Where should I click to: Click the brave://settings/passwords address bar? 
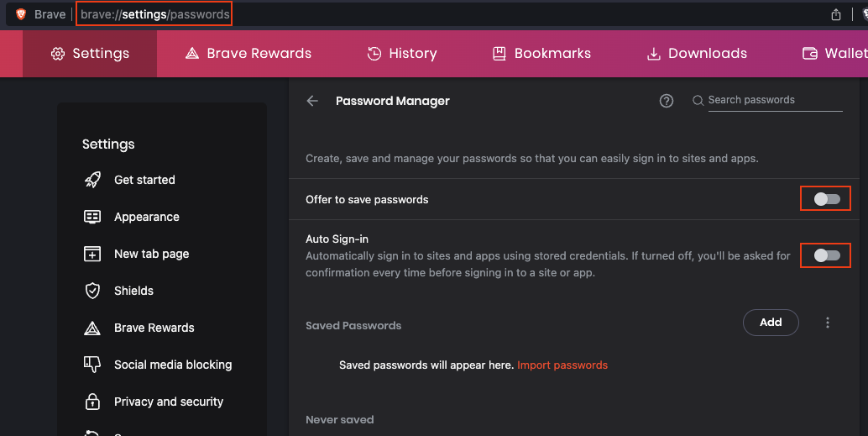pos(155,14)
